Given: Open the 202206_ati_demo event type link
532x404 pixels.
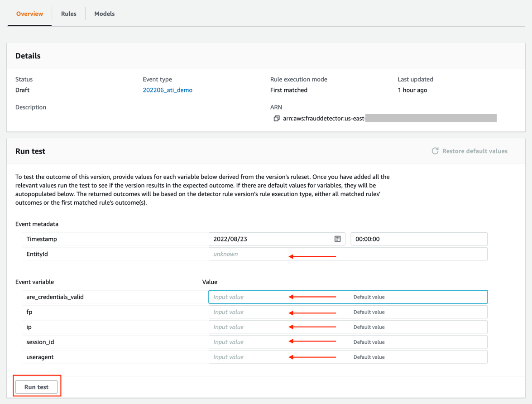Looking at the screenshot, I should pos(168,90).
